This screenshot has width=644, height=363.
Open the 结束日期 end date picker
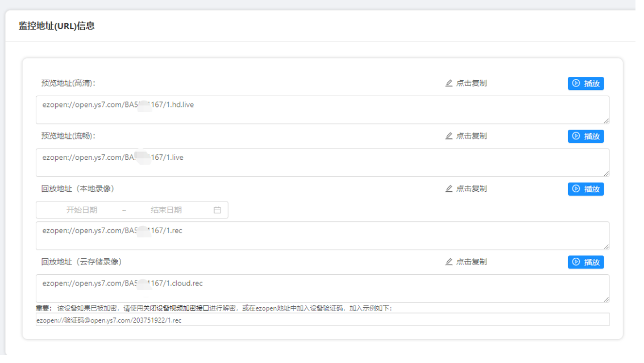tap(166, 210)
